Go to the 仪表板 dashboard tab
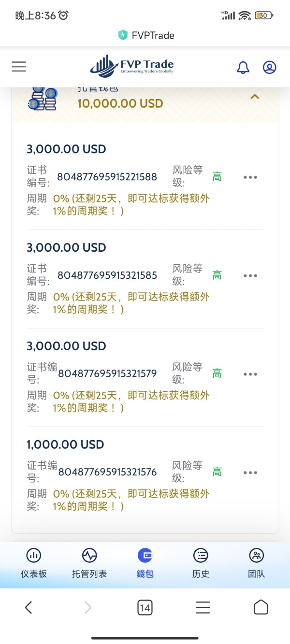 click(x=34, y=563)
